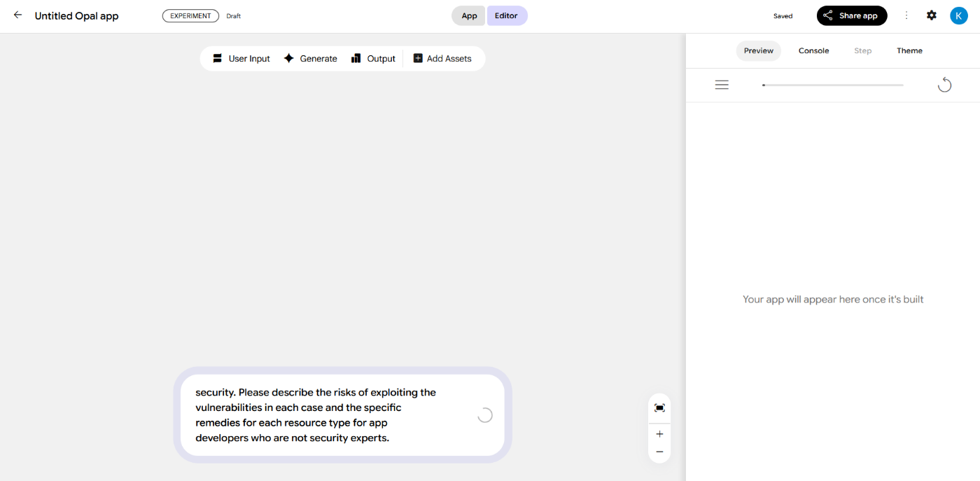Go back using the left arrow
This screenshot has height=481, width=980.
tap(17, 15)
